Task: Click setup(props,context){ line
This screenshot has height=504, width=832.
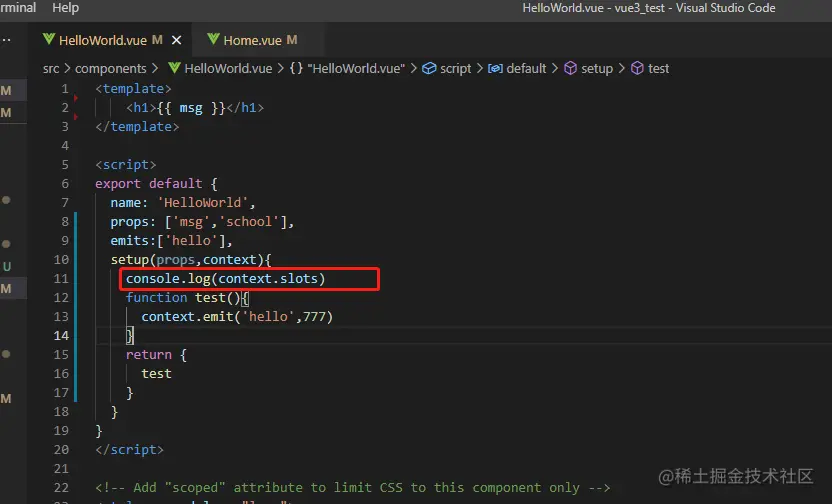Action: coord(191,260)
